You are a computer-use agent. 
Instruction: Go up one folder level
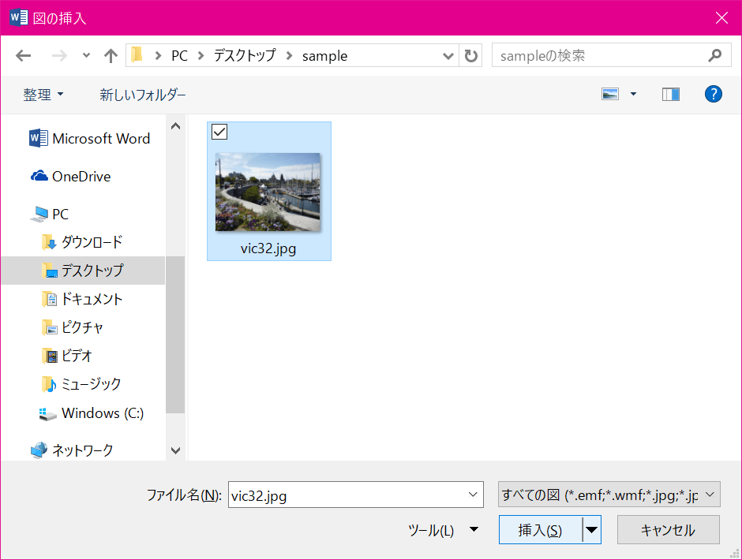click(111, 55)
